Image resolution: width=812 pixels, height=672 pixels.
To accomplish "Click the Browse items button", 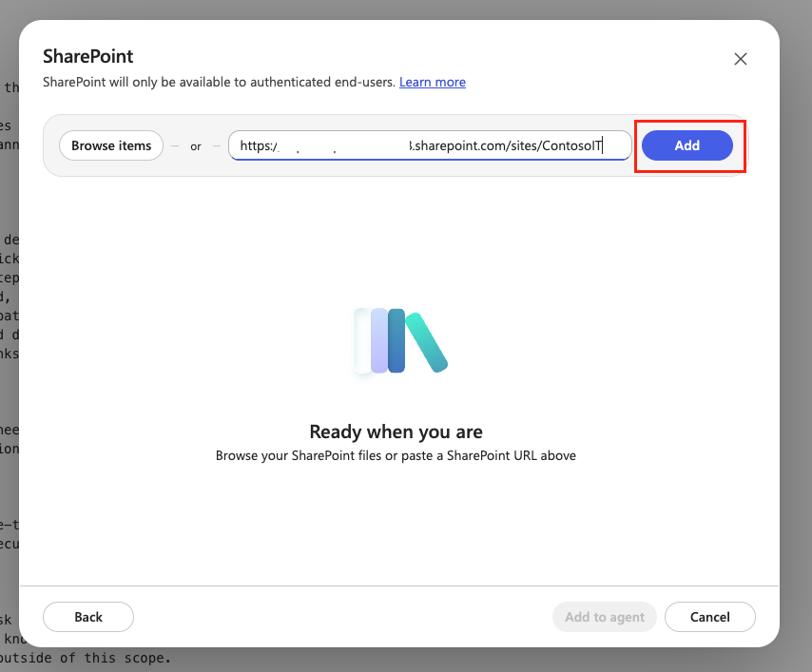I will click(111, 145).
